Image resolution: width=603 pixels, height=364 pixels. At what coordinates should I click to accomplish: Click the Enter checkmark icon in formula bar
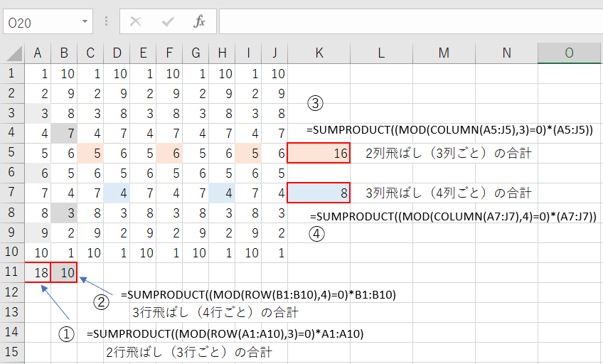[x=168, y=21]
